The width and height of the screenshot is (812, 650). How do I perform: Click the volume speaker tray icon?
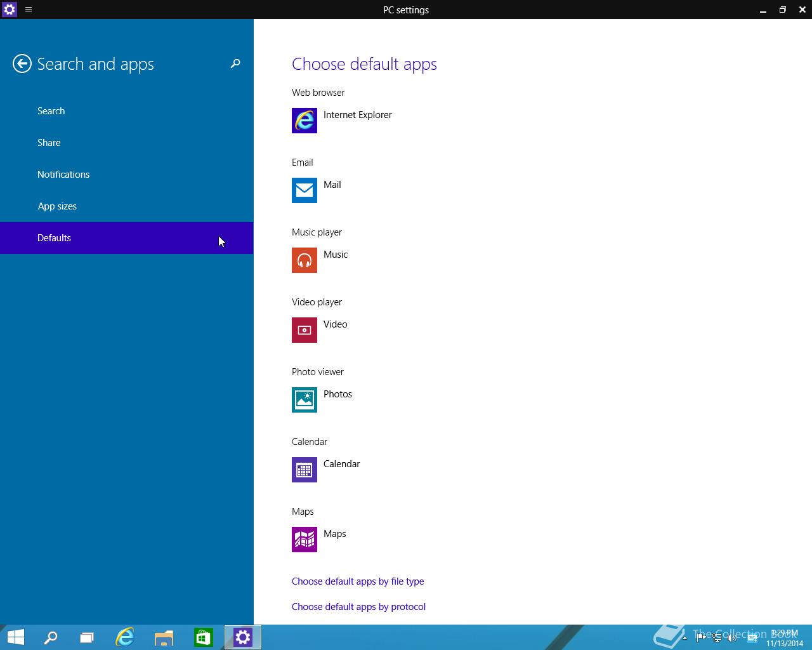732,637
